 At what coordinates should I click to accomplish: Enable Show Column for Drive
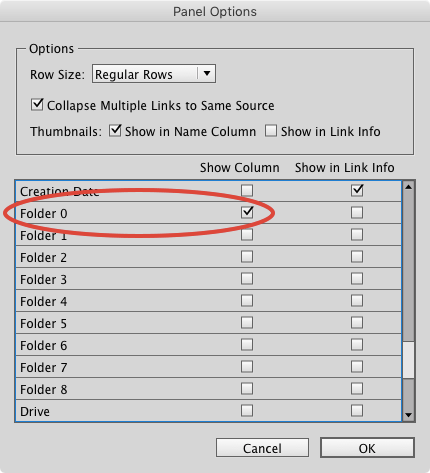(x=247, y=410)
